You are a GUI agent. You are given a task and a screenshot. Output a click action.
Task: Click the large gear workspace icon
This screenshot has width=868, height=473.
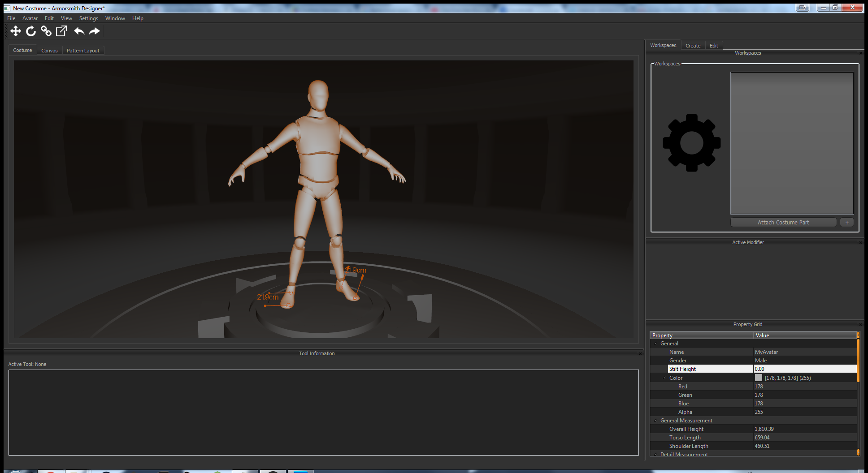pos(691,143)
